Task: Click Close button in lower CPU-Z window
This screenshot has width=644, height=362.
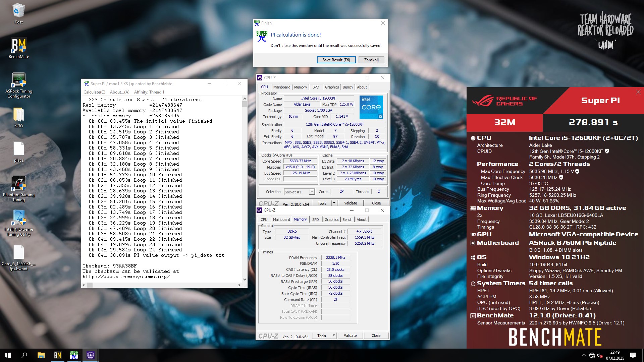Action: 376,335
